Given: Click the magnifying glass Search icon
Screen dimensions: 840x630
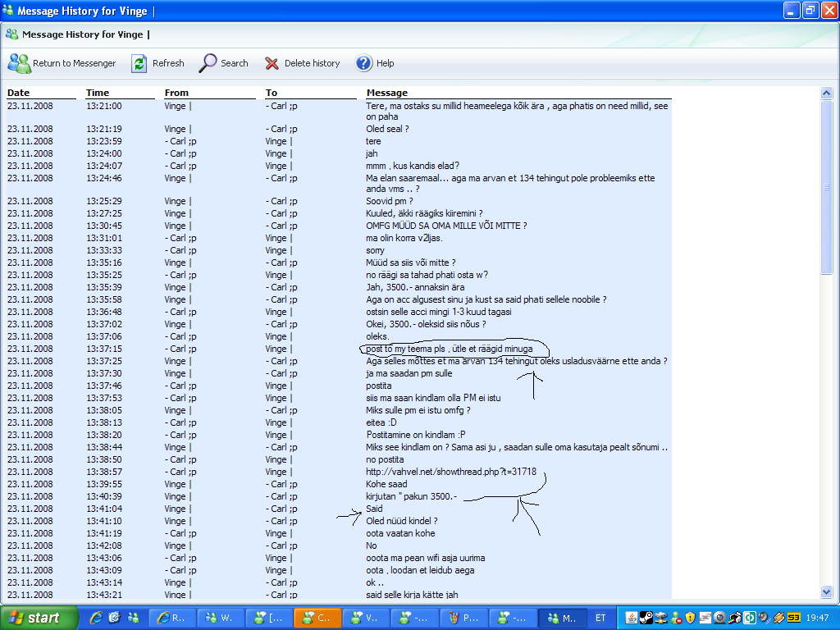Looking at the screenshot, I should 208,63.
